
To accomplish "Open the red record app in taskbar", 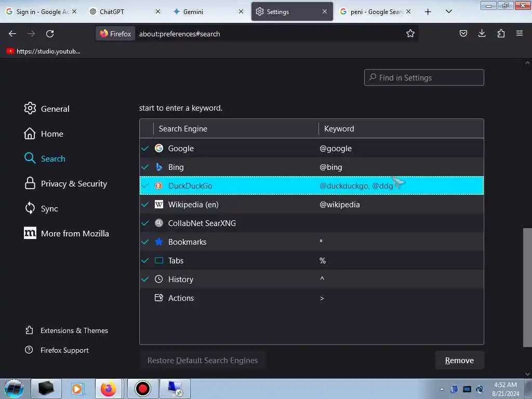I will click(142, 389).
